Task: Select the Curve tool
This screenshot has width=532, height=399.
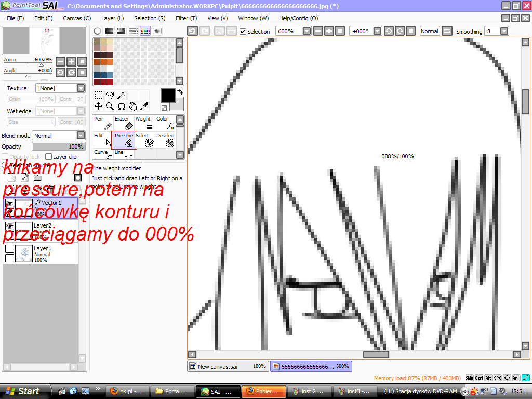Action: point(103,154)
